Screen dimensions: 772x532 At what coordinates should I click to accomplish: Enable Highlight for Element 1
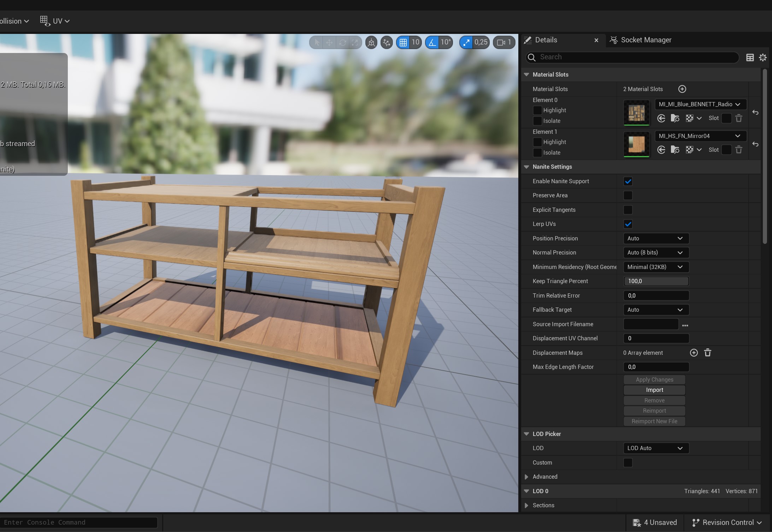pos(537,142)
